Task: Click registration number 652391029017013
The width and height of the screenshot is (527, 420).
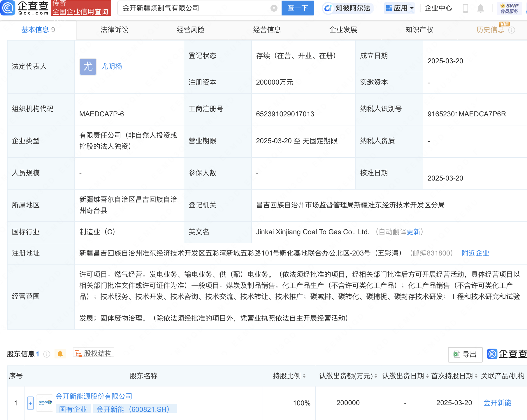Action: (285, 114)
